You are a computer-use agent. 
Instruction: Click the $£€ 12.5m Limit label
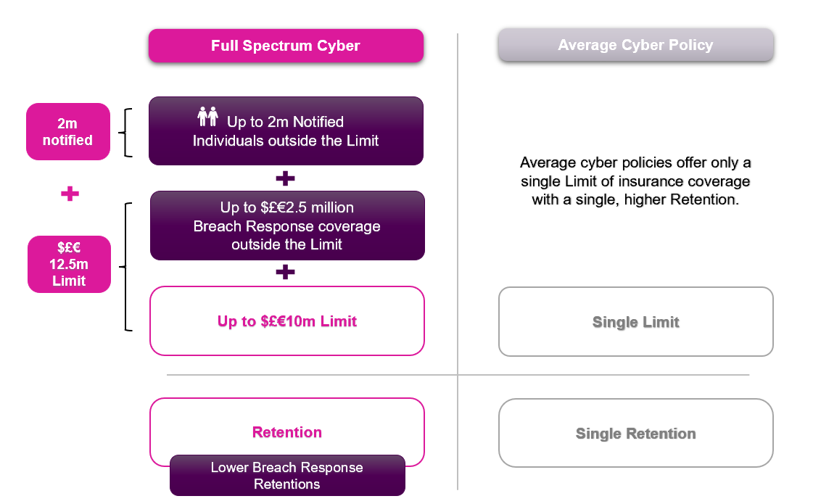pos(69,264)
